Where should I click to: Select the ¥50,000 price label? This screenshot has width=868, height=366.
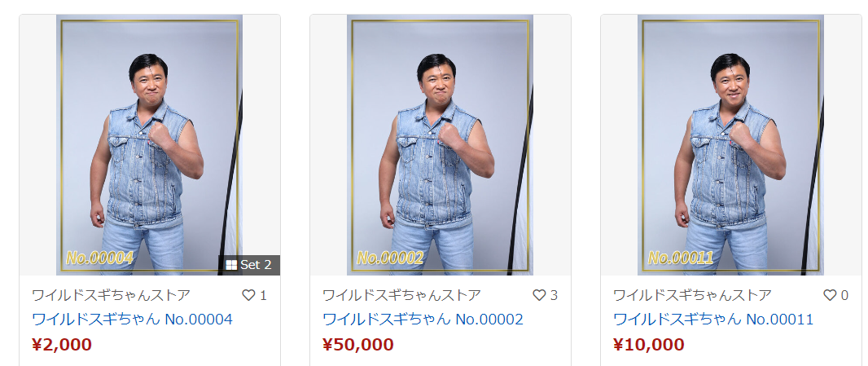point(358,345)
